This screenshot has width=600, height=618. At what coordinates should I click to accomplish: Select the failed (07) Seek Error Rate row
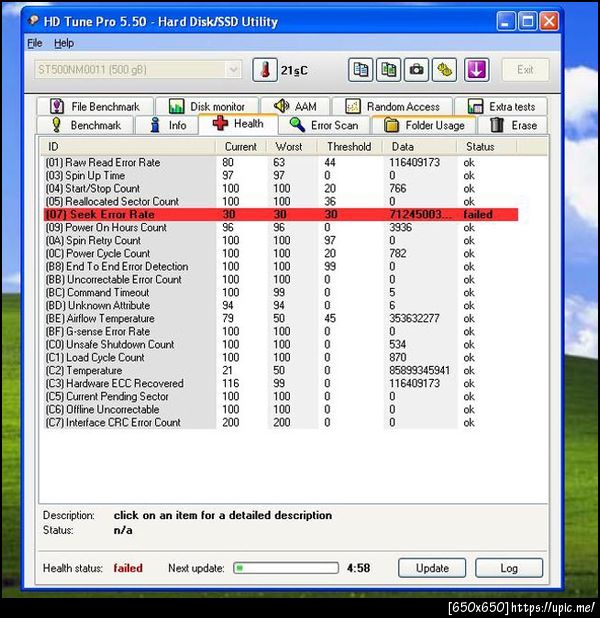281,214
